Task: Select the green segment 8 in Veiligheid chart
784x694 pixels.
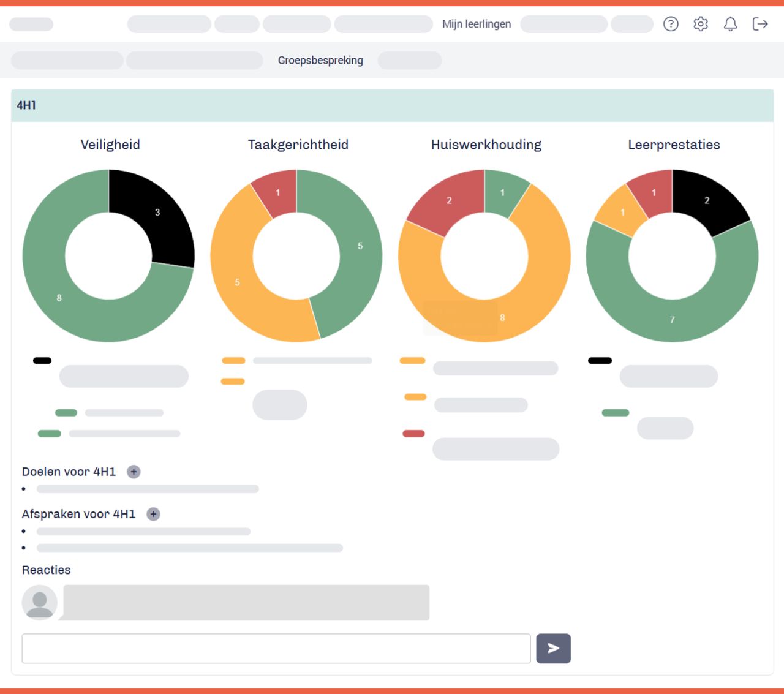Action: point(59,298)
